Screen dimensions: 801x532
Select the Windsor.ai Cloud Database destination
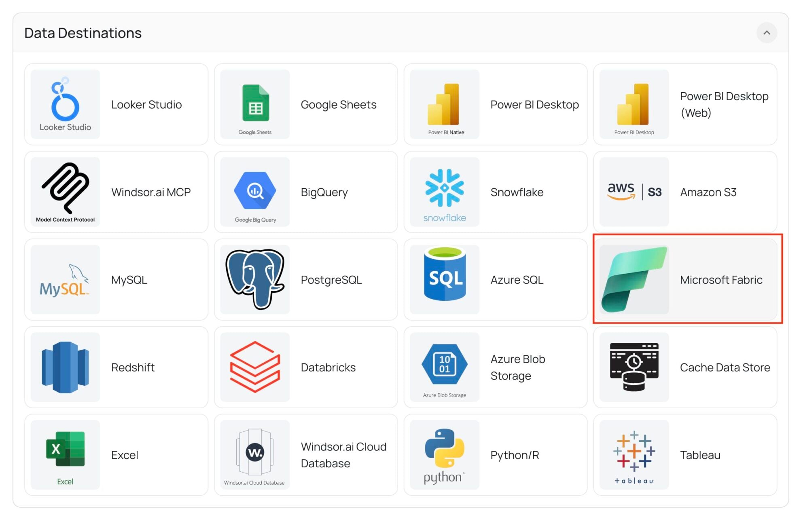[x=306, y=454]
